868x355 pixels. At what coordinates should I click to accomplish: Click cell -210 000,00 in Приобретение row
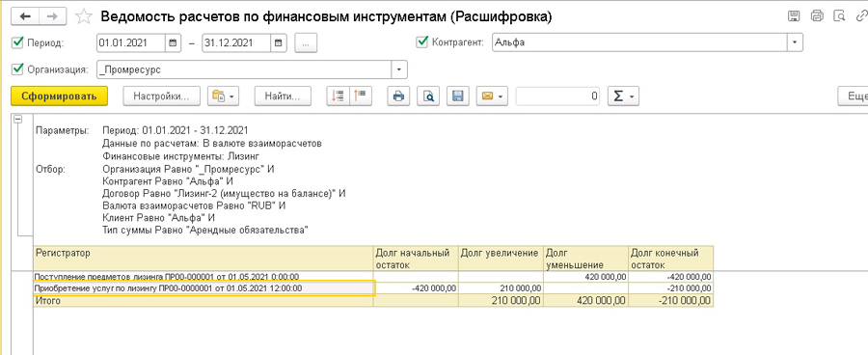pyautogui.click(x=670, y=288)
